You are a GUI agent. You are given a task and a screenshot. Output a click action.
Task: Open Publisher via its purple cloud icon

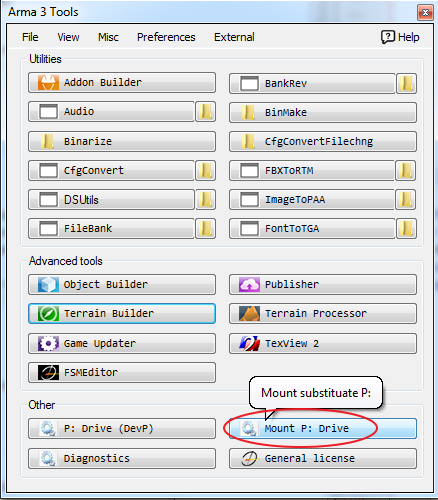(249, 284)
